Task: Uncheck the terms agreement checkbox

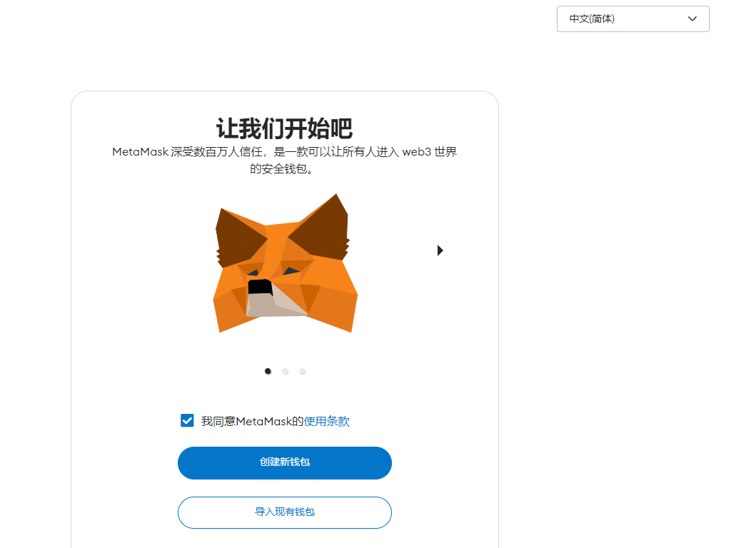Action: 187,420
